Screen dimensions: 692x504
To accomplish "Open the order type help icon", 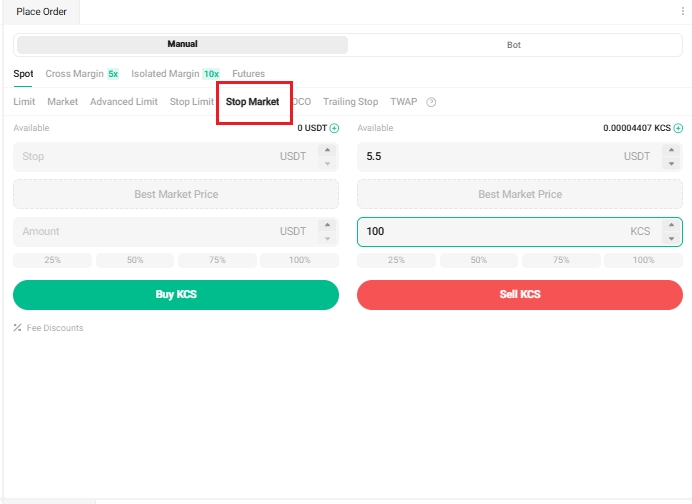I will point(431,102).
